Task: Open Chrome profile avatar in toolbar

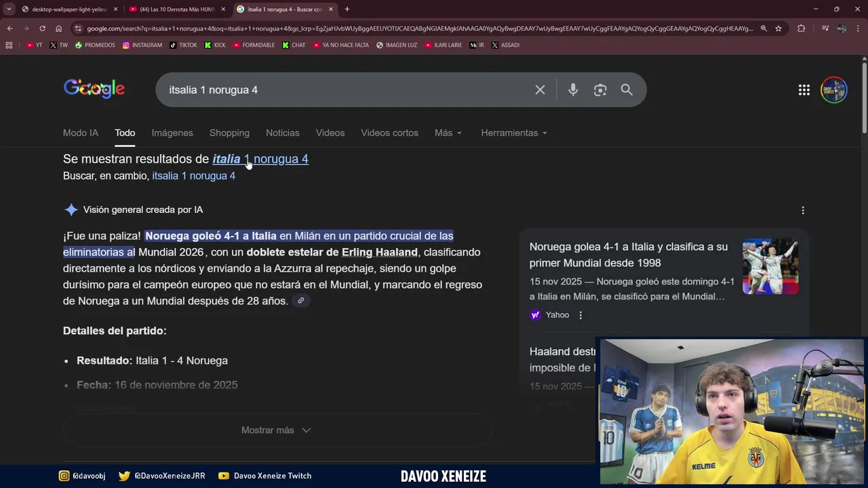Action: tap(842, 28)
